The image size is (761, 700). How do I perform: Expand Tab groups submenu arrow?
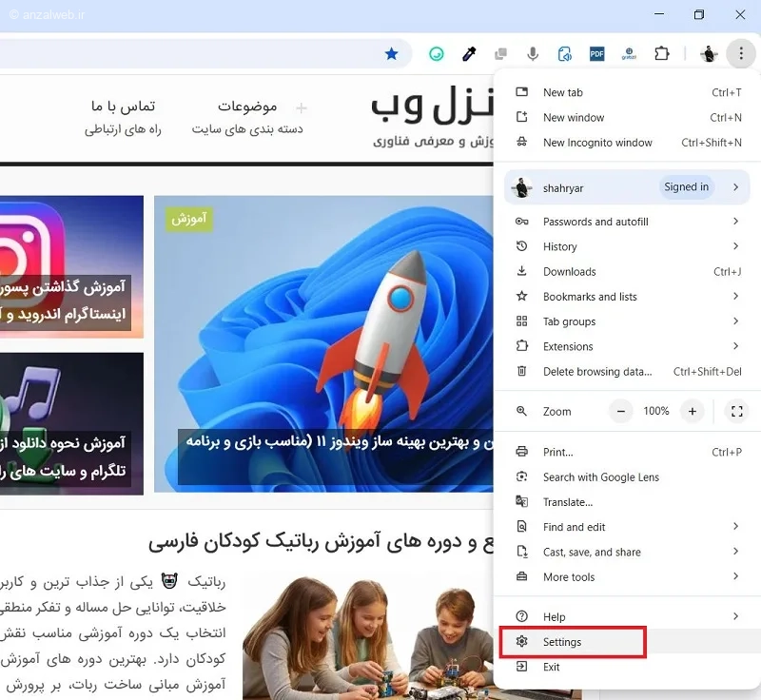point(735,321)
